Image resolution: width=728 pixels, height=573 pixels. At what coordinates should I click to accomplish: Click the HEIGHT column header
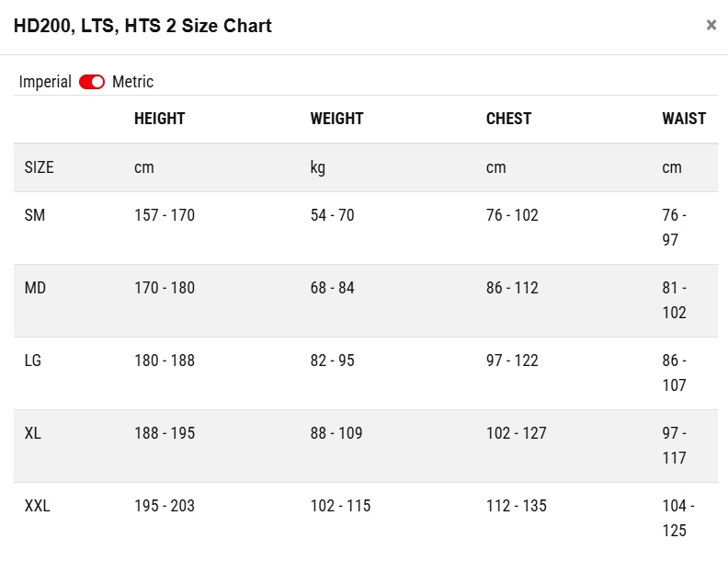pyautogui.click(x=160, y=119)
